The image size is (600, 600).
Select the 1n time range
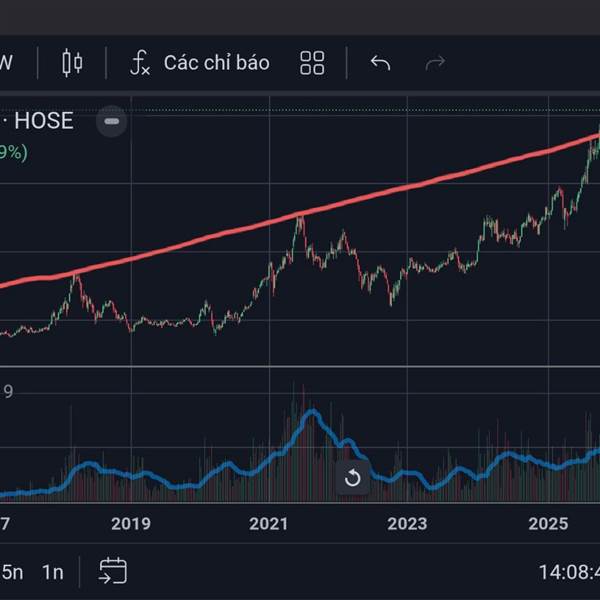click(x=52, y=572)
